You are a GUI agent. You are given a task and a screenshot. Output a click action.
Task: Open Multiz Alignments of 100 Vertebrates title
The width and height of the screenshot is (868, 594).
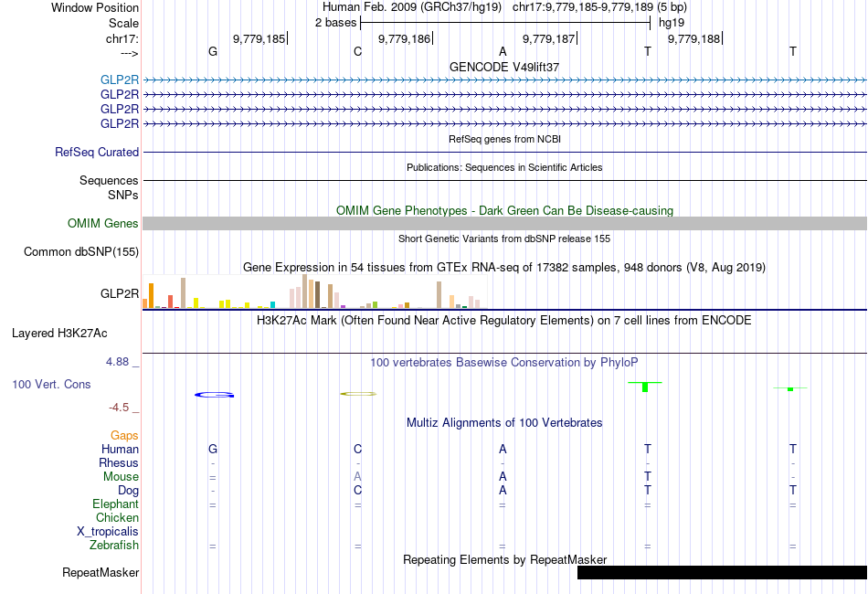coord(504,423)
